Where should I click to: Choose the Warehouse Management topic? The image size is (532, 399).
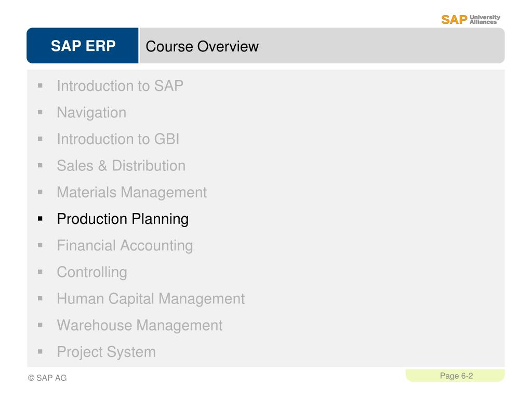[x=139, y=325]
